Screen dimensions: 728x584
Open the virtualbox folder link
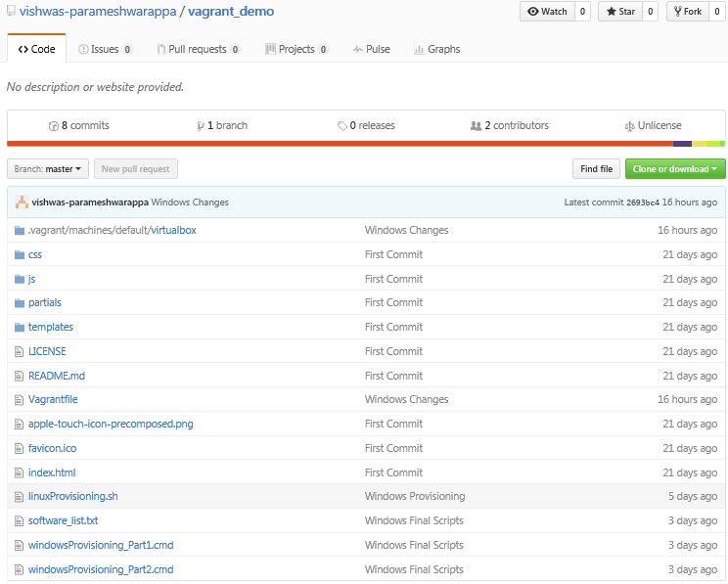(173, 230)
